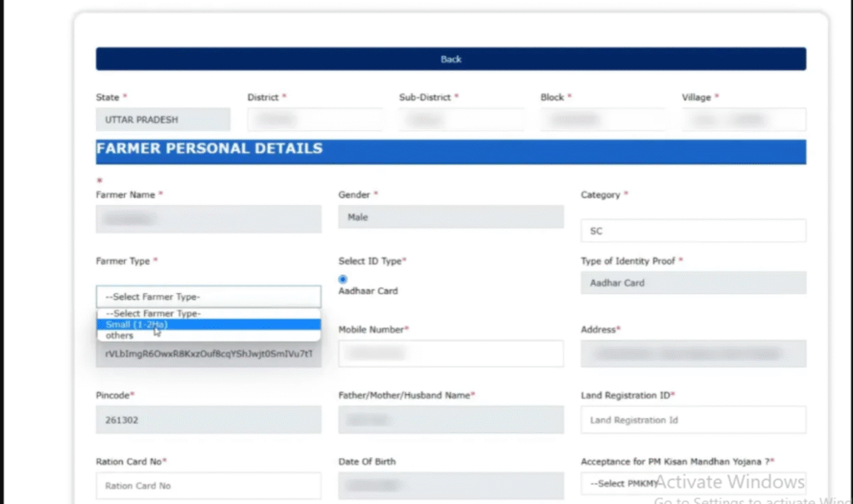This screenshot has width=853, height=504.
Task: Focus the Land Registration ID input
Action: point(693,420)
